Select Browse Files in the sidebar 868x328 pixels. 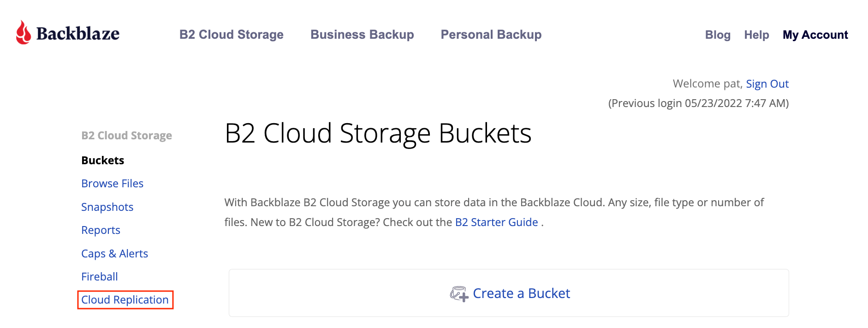point(112,183)
